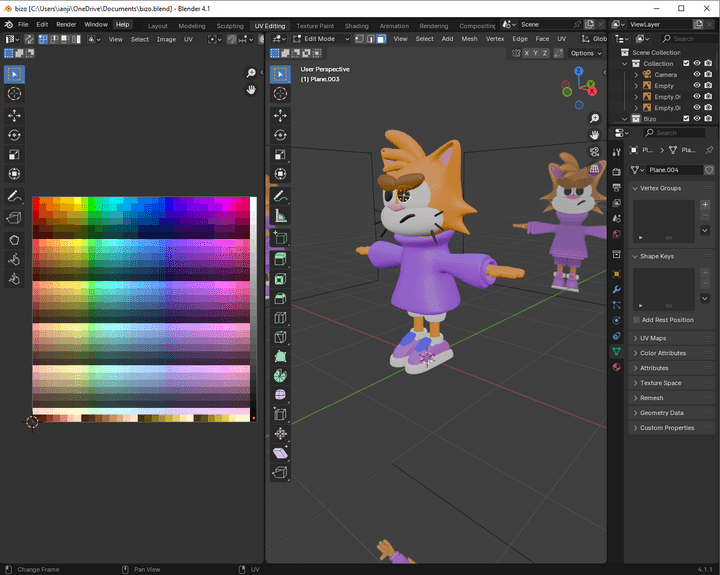The image size is (720, 575).
Task: Enable the Add Rest Position checkbox
Action: click(x=637, y=320)
